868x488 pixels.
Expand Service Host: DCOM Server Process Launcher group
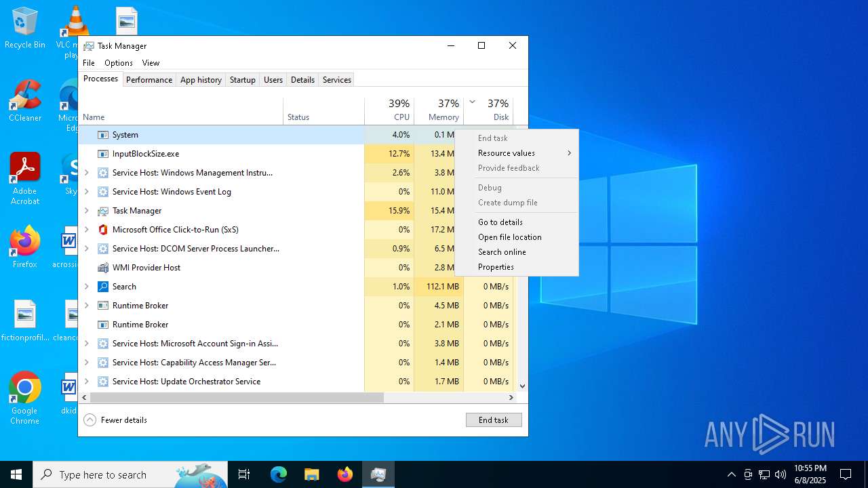tap(86, 249)
